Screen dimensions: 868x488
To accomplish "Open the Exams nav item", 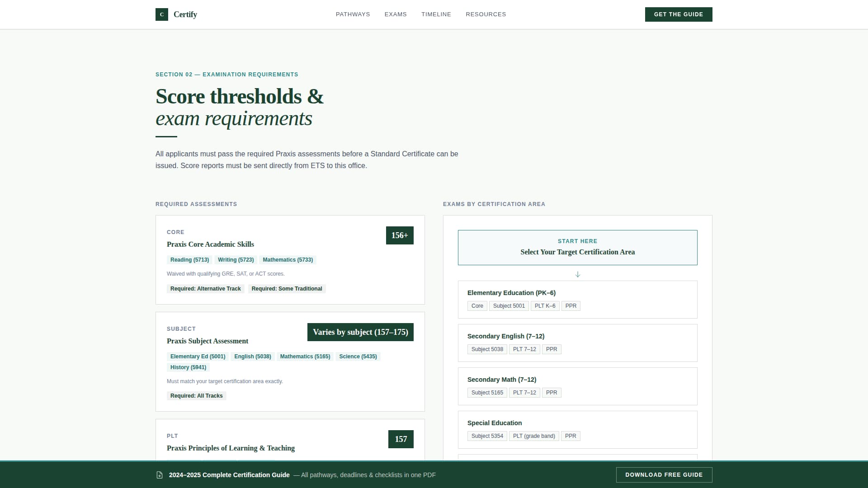I will [396, 14].
